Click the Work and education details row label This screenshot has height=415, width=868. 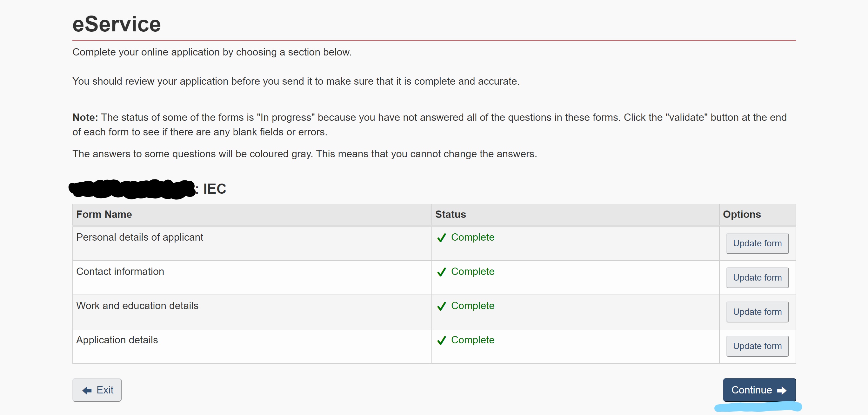137,306
